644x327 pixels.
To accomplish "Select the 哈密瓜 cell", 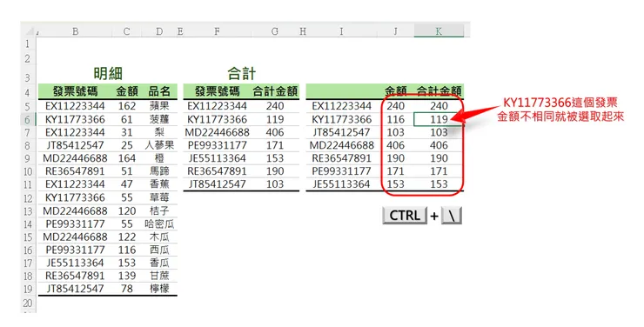I will pyautogui.click(x=159, y=224).
